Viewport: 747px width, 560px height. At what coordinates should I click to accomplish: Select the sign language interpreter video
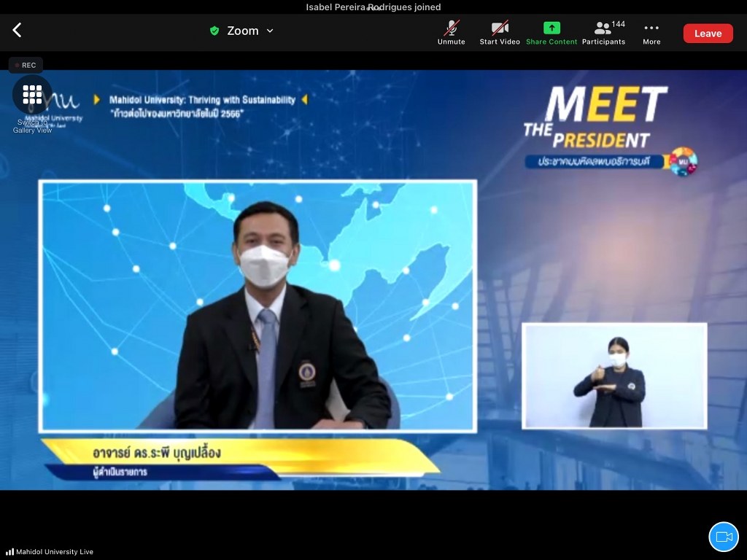(x=614, y=376)
